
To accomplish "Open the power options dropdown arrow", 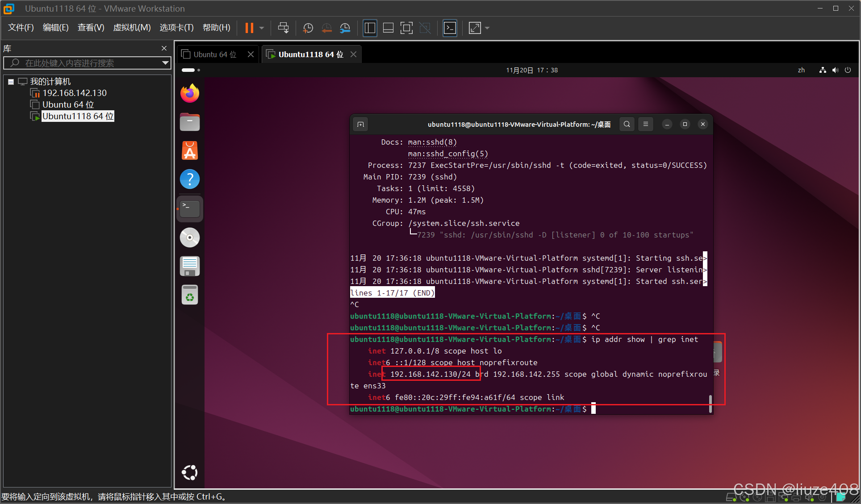I will [262, 28].
